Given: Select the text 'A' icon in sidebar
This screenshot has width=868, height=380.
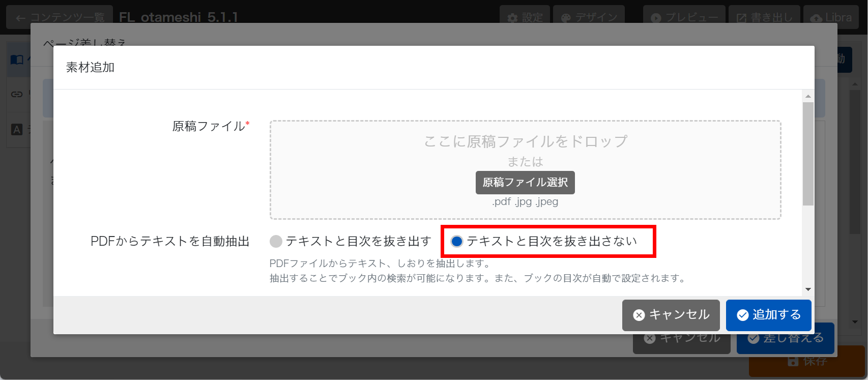Looking at the screenshot, I should pyautogui.click(x=17, y=129).
